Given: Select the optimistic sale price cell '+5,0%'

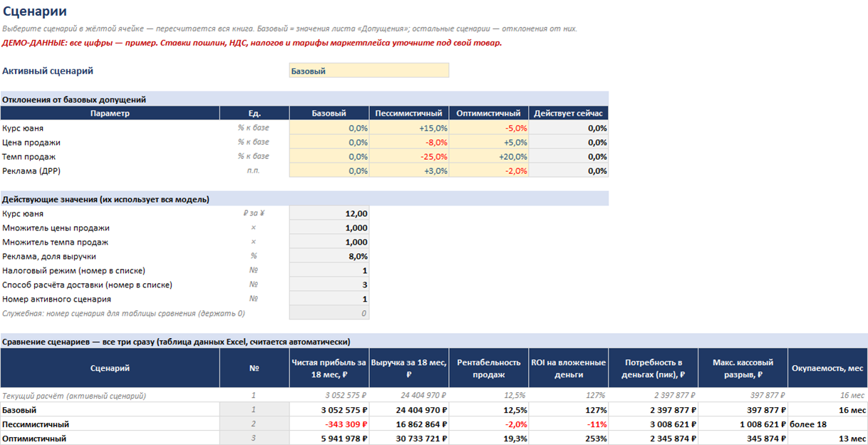Looking at the screenshot, I should 489,143.
